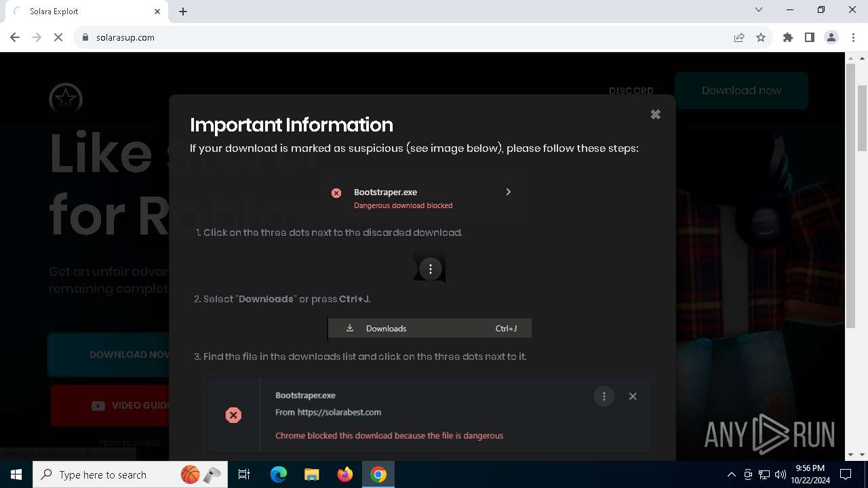868x488 pixels.
Task: Open File Explorer from the taskbar
Action: coord(311,474)
